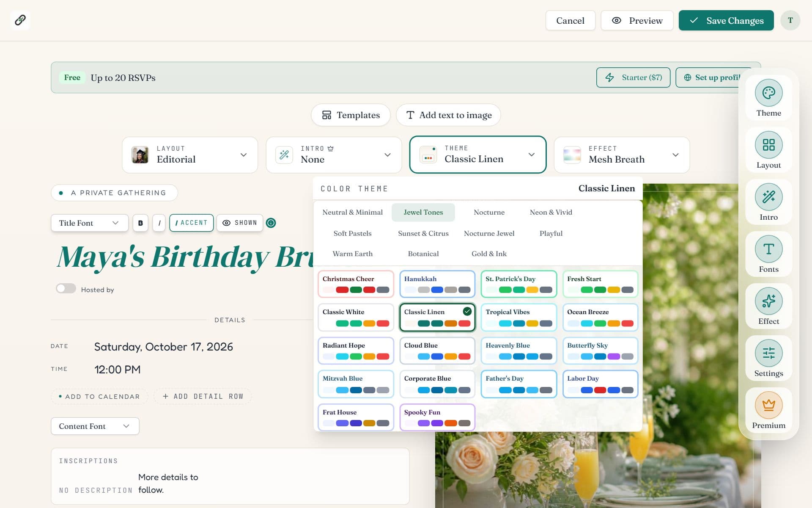Open the Content Font dropdown
The width and height of the screenshot is (812, 508).
click(95, 426)
